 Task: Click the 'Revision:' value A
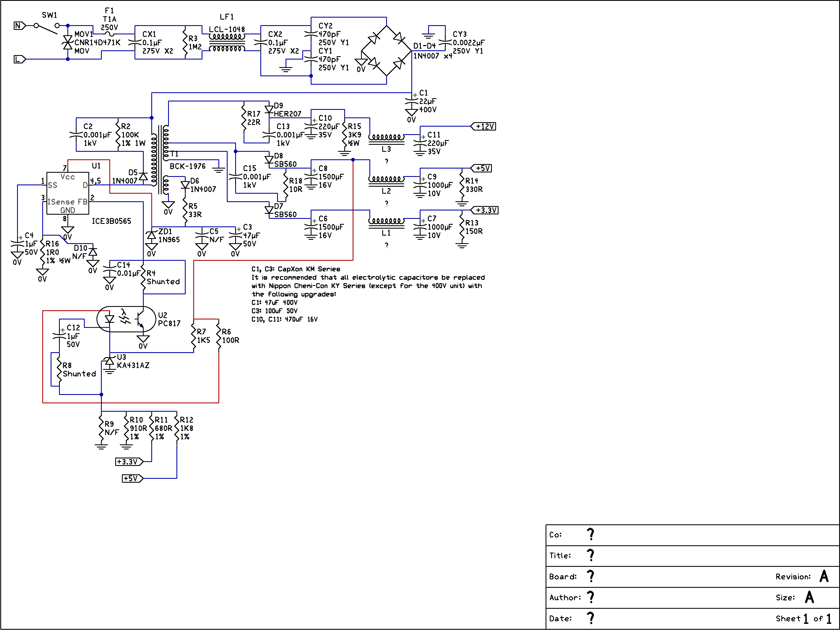824,576
